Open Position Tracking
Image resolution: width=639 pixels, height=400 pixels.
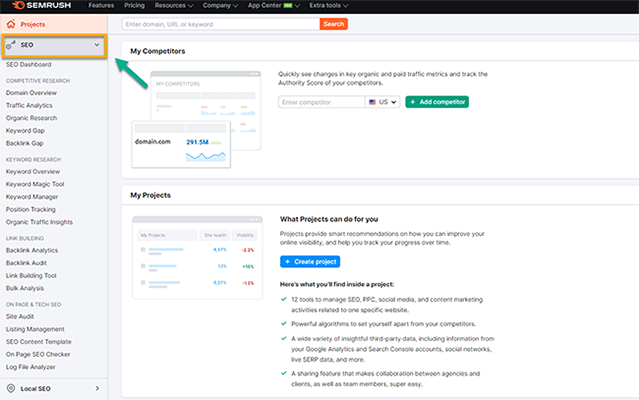click(x=31, y=209)
